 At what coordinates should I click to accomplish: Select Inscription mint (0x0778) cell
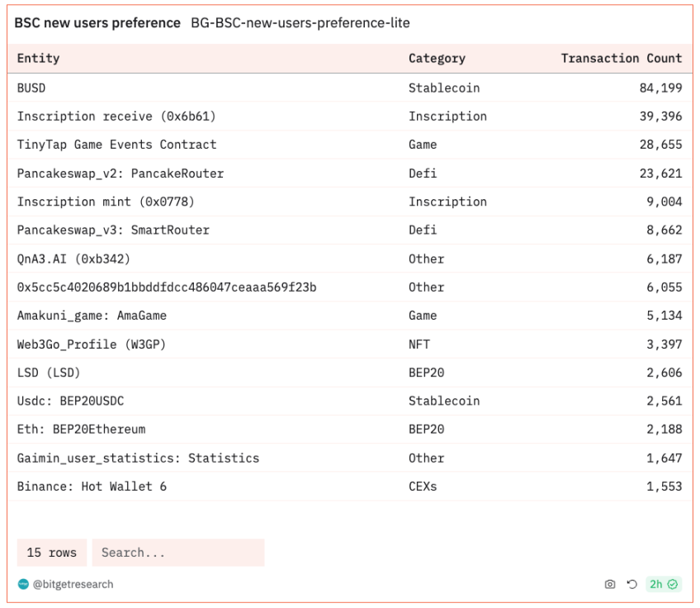point(106,202)
